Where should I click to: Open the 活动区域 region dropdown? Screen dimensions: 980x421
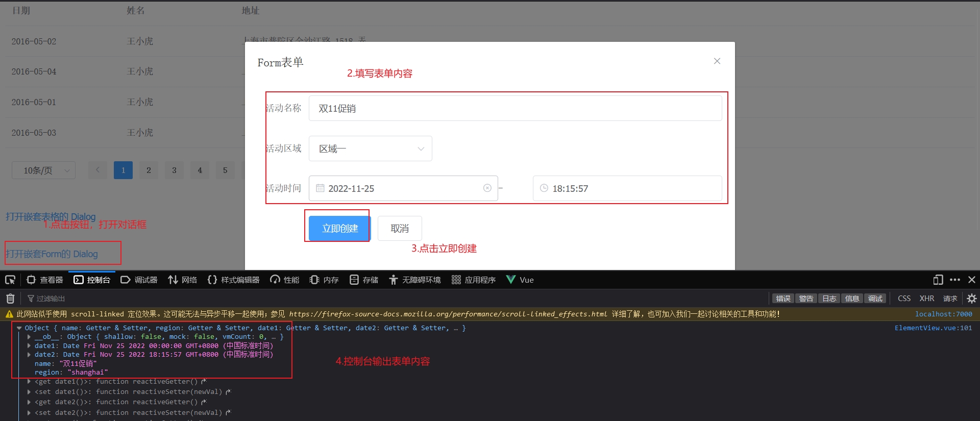click(x=370, y=148)
